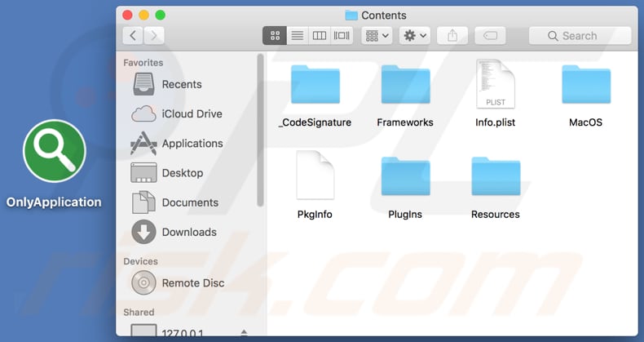Open Documents in the sidebar
Screen dimensions: 644x342
pyautogui.click(x=191, y=202)
